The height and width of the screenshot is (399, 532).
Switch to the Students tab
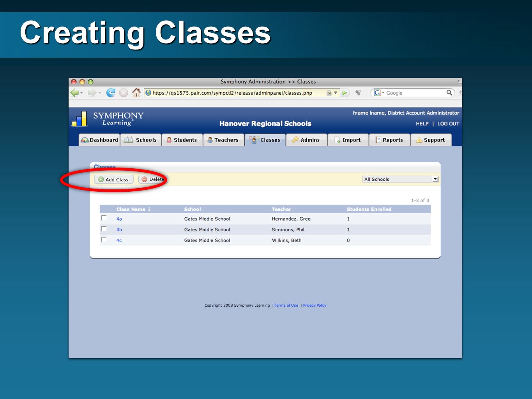182,140
